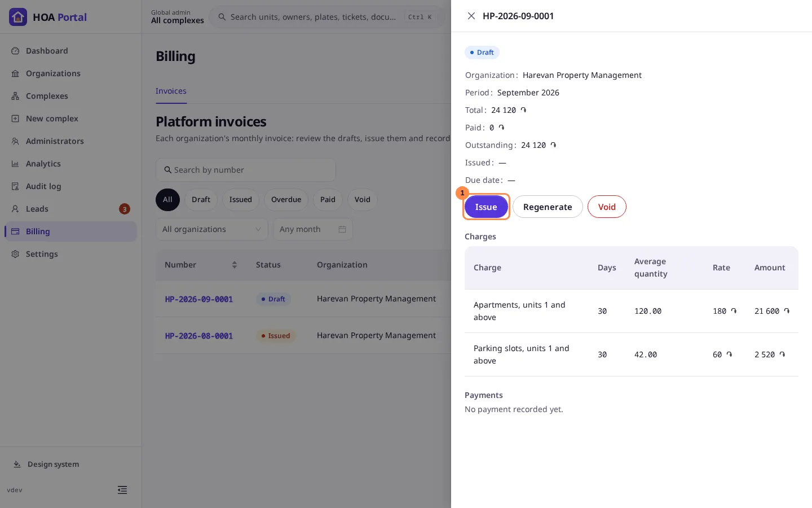Void the invoice

point(607,207)
